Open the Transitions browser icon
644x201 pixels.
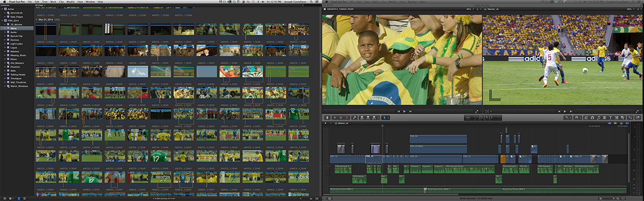tap(604, 117)
